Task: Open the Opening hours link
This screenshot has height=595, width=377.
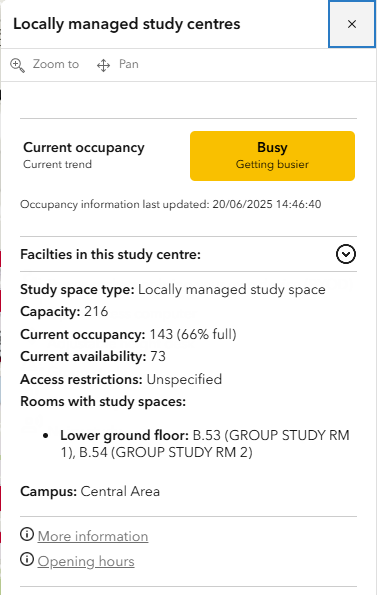Action: [x=86, y=561]
